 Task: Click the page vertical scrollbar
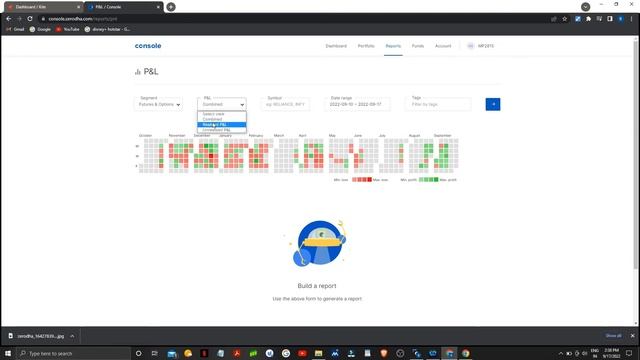pos(636,155)
